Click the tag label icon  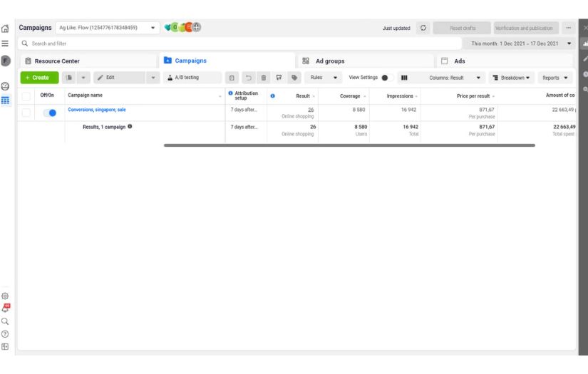(x=294, y=78)
